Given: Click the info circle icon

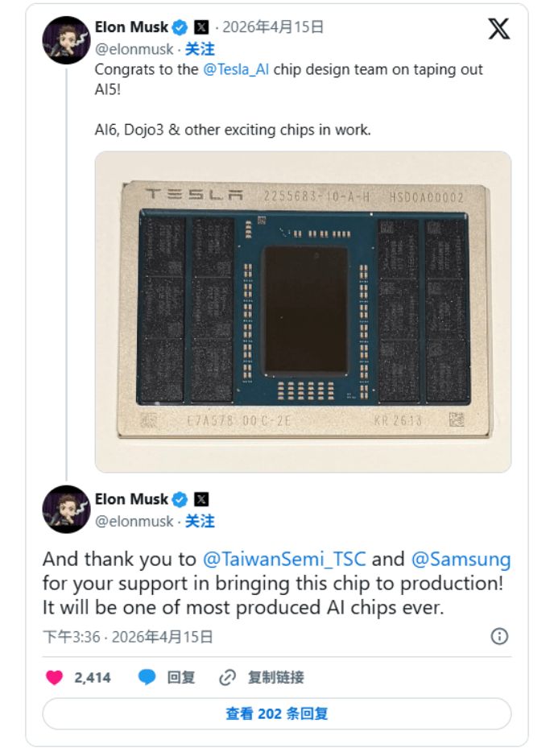Looking at the screenshot, I should click(499, 637).
